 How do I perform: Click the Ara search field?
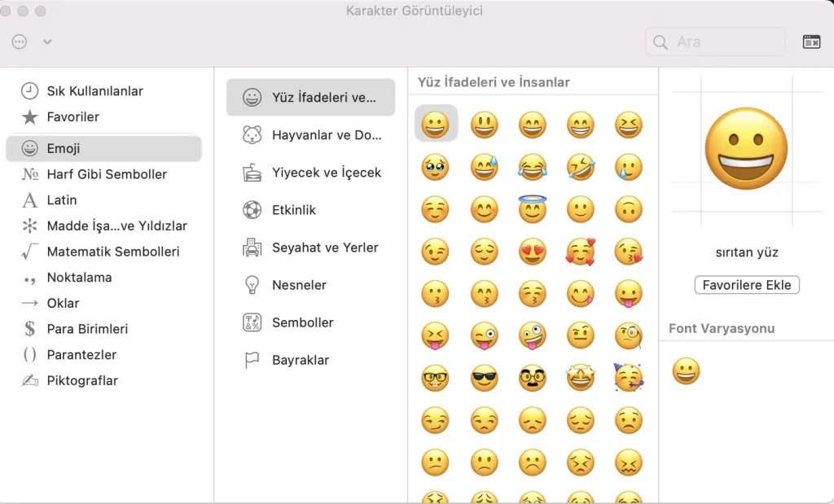(x=715, y=42)
